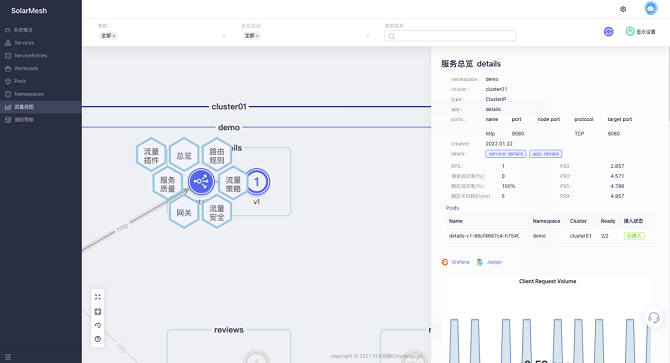This screenshot has height=363, width=670.
Task: Click the download graph icon
Action: tap(98, 311)
